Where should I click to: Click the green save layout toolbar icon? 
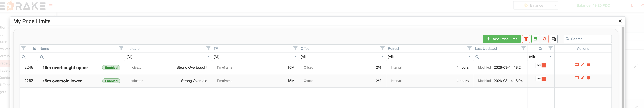535,39
